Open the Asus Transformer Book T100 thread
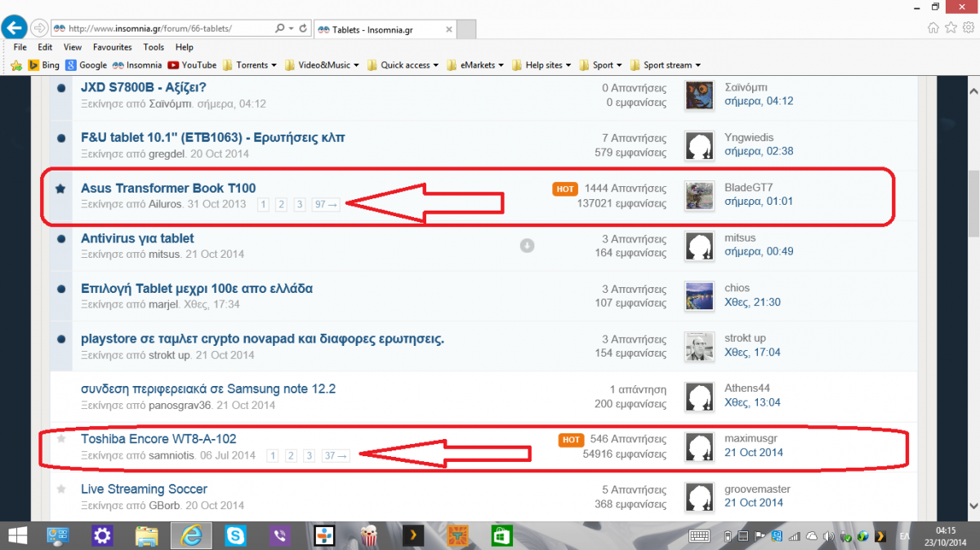The width and height of the screenshot is (980, 550). point(168,189)
